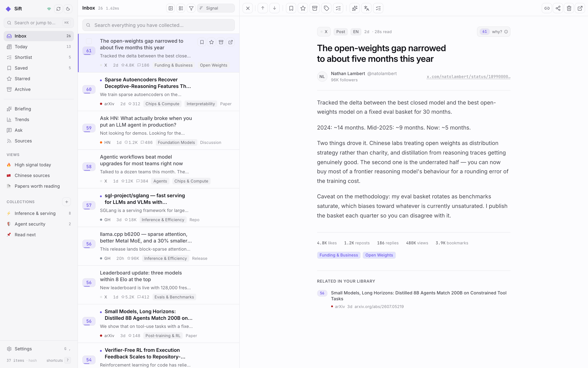588x368 pixels.
Task: Click the checklist icon right of the translate icon
Action: [x=378, y=8]
